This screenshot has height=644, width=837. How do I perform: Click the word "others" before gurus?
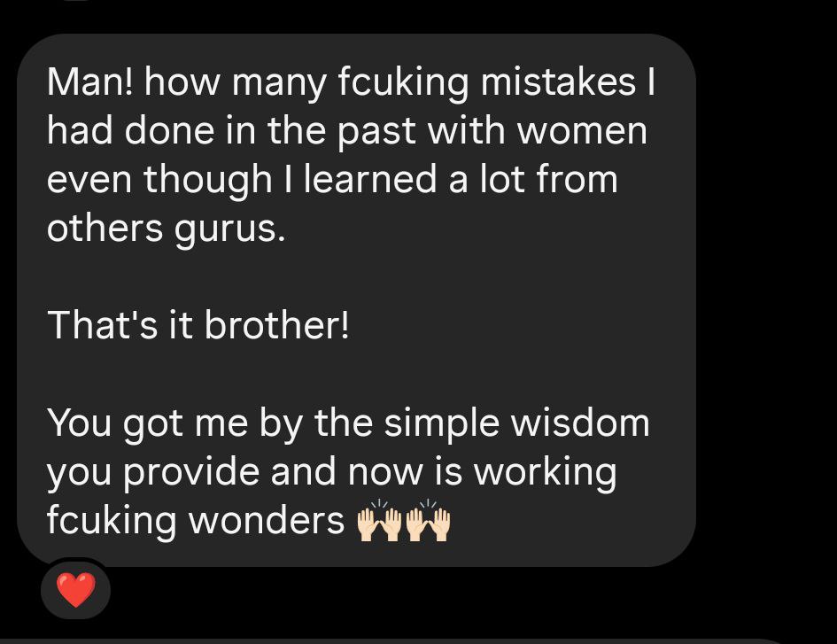coord(105,228)
